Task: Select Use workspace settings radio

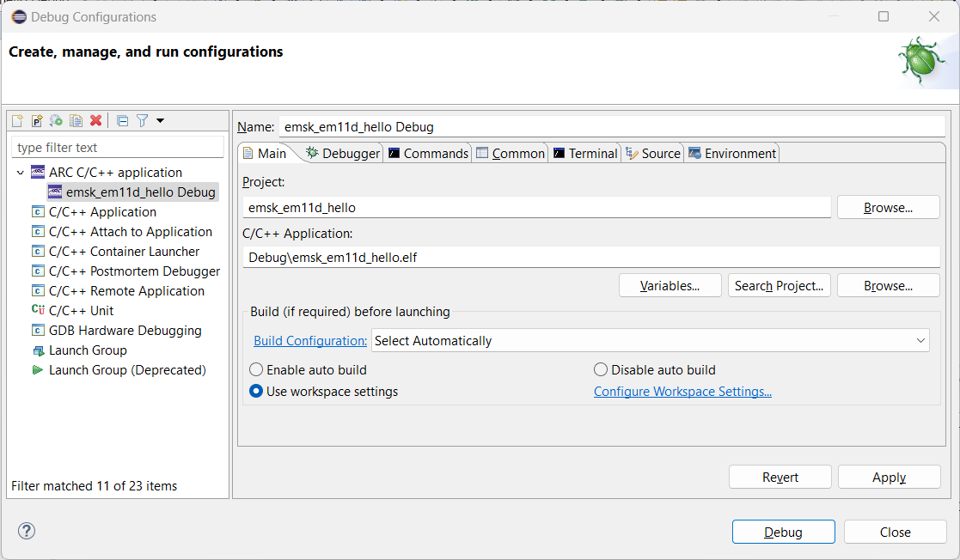Action: [x=256, y=391]
